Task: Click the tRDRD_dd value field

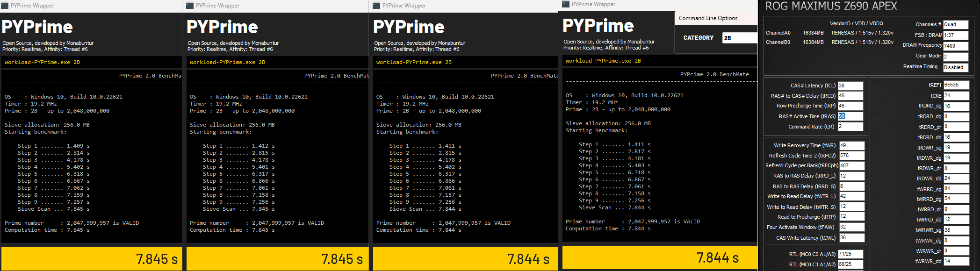Action: tap(956, 137)
